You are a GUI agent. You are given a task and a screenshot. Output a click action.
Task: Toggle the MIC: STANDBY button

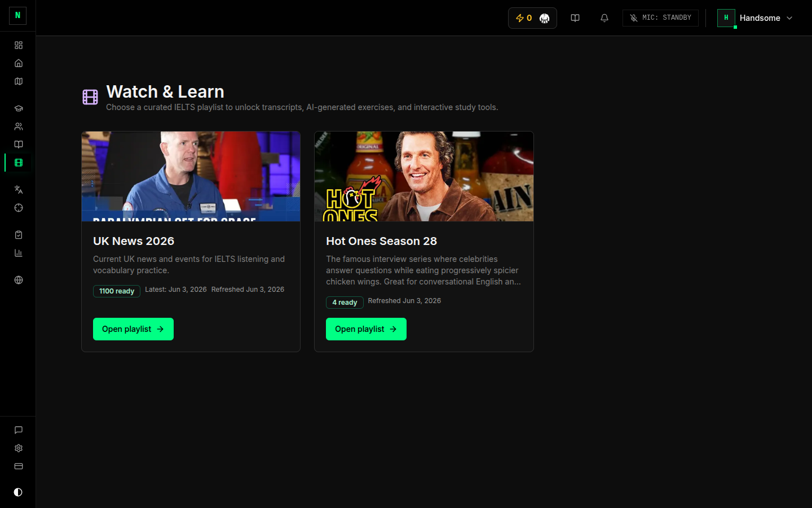point(660,18)
